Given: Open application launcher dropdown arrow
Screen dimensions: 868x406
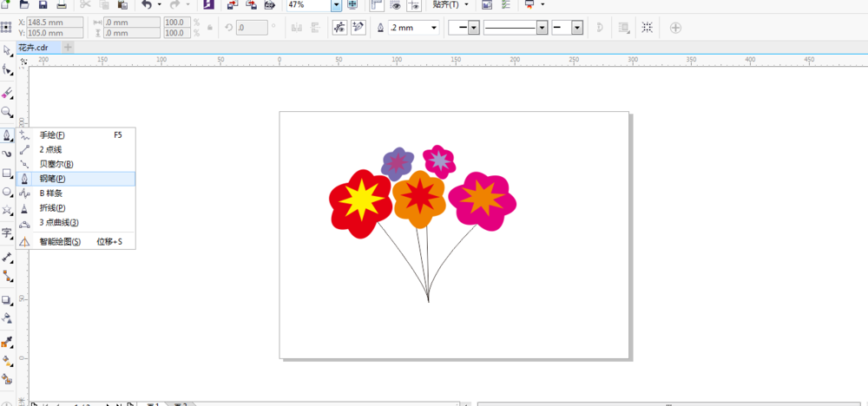Looking at the screenshot, I should [x=542, y=4].
